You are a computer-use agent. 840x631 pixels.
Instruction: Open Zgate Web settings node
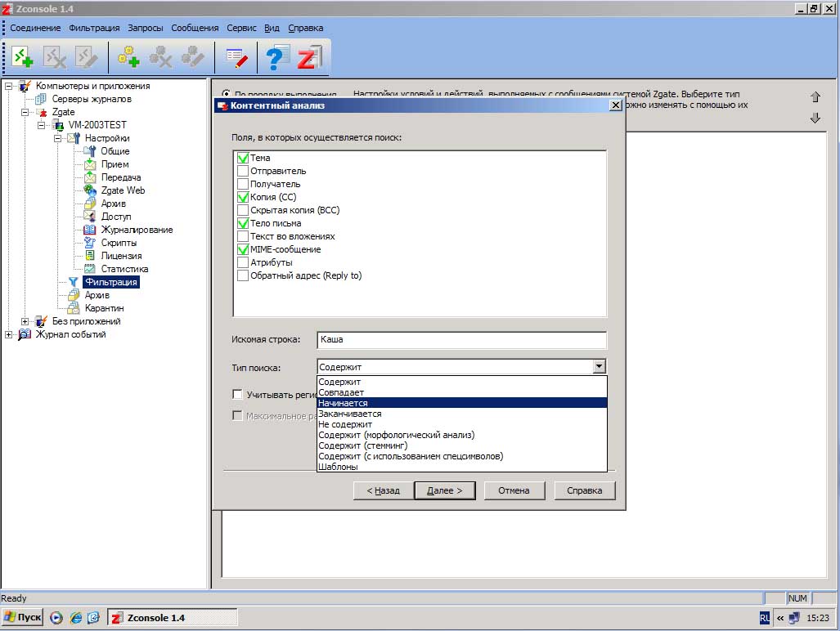[x=123, y=190]
